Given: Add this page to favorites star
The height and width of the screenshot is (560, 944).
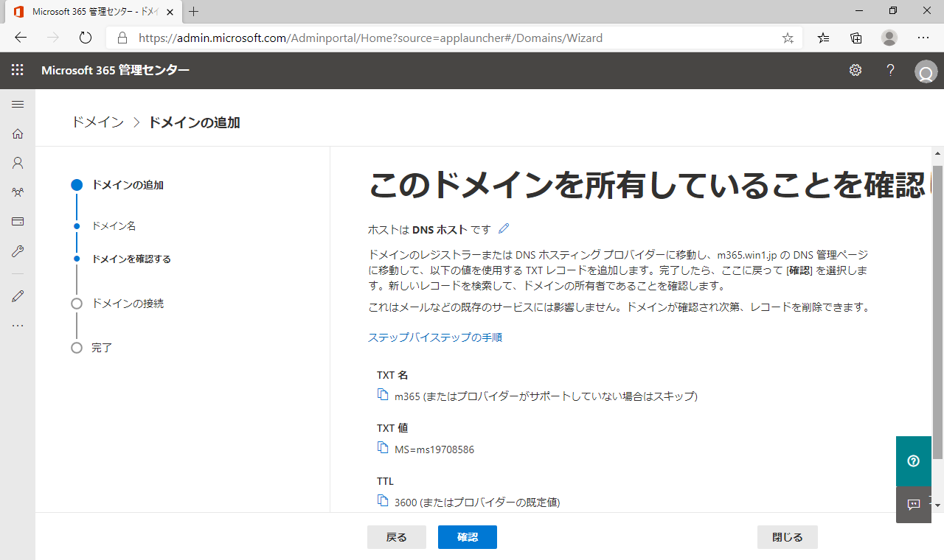Looking at the screenshot, I should point(788,38).
